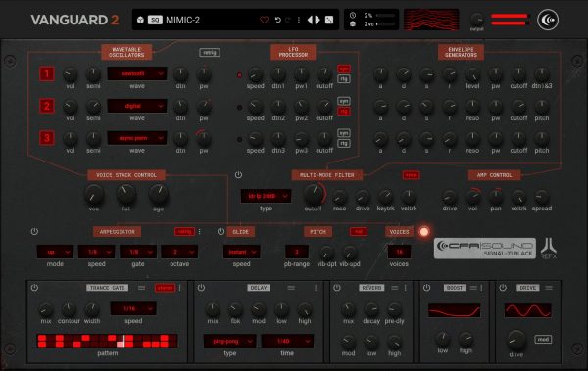This screenshot has width=588, height=371.
Task: Toggle oscillator 2 on or off
Action: pos(47,106)
